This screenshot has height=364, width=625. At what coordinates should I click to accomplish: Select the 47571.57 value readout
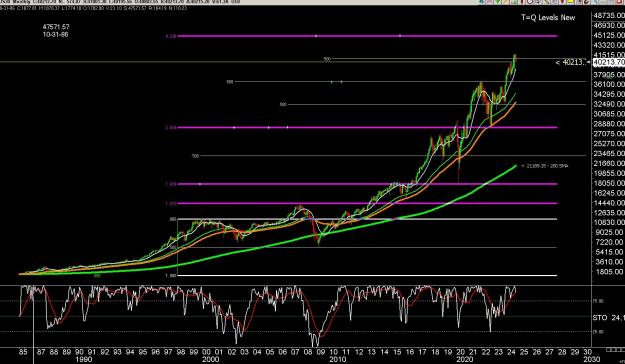[56, 27]
